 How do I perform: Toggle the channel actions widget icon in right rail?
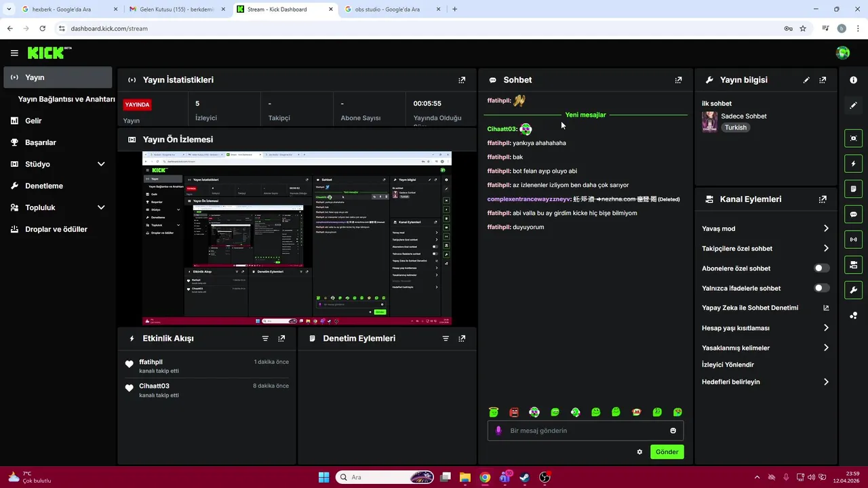(853, 264)
